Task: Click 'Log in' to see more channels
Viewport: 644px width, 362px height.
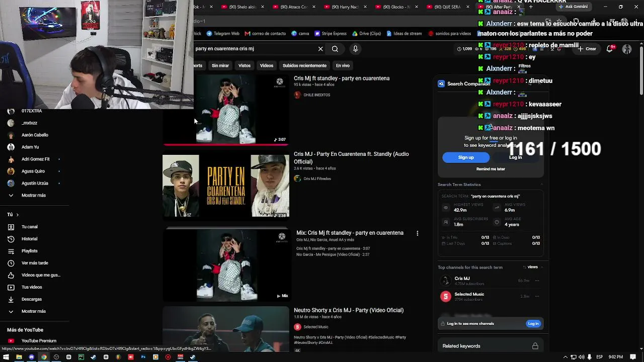Action: coord(533,324)
